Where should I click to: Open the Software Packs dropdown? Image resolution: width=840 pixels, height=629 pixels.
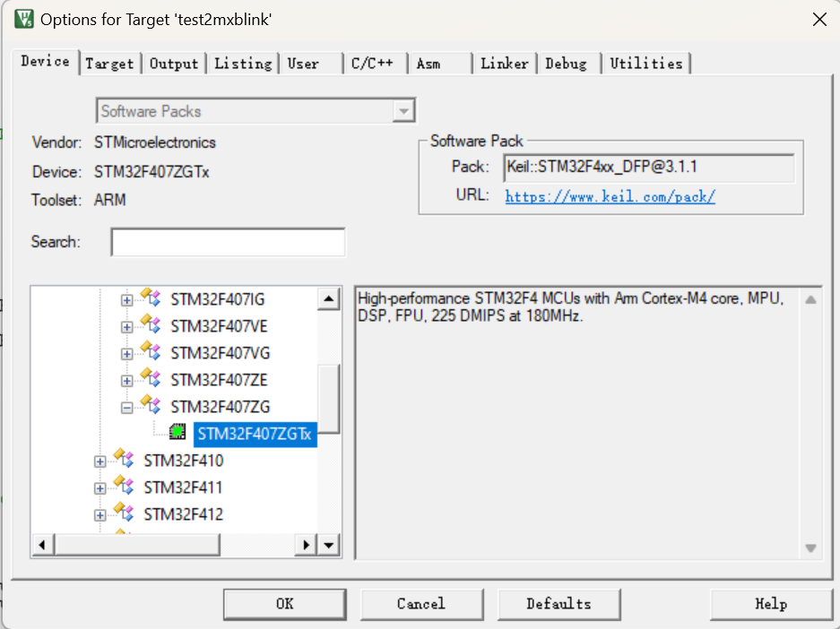403,111
